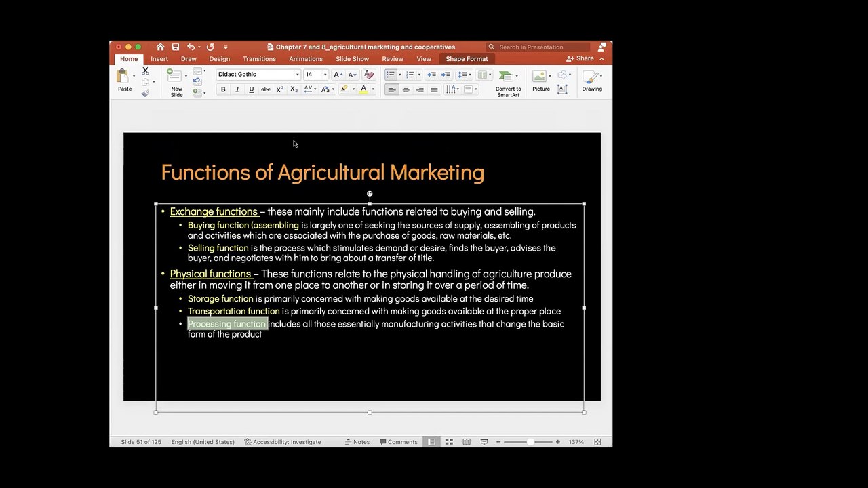Click the Paste clipboard icon
Viewport: 868px width, 488px height.
123,76
